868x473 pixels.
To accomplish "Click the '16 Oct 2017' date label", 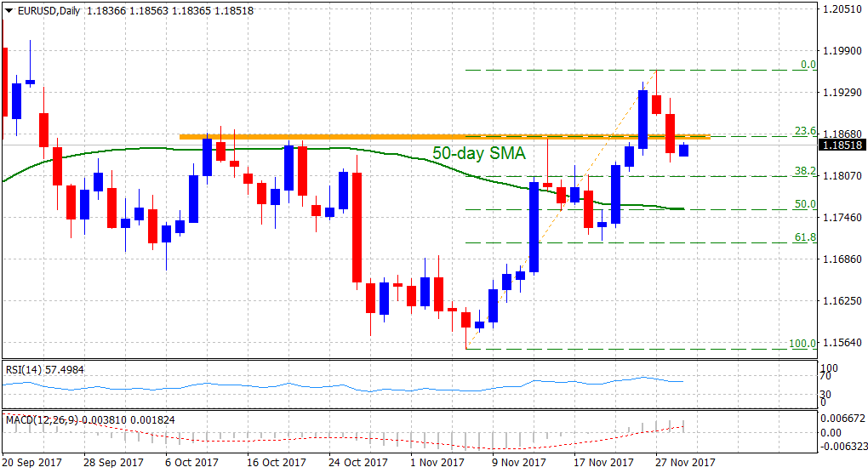I will 277,462.
